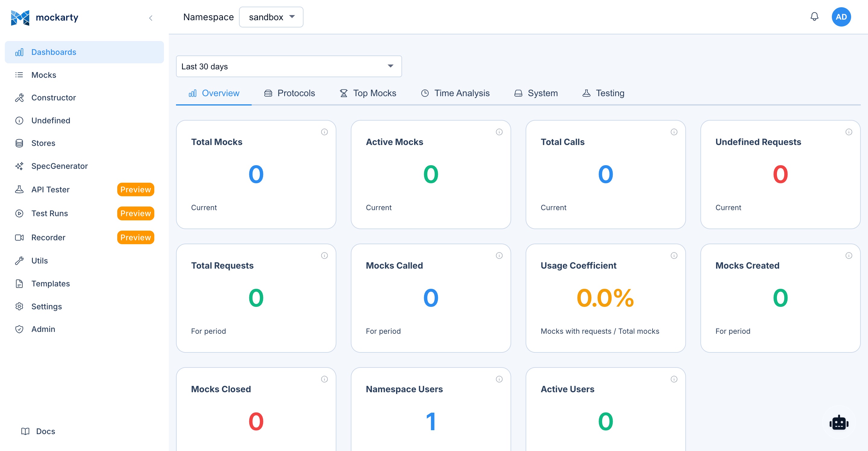Switch to the Testing tab
This screenshot has width=868, height=451.
click(x=603, y=93)
